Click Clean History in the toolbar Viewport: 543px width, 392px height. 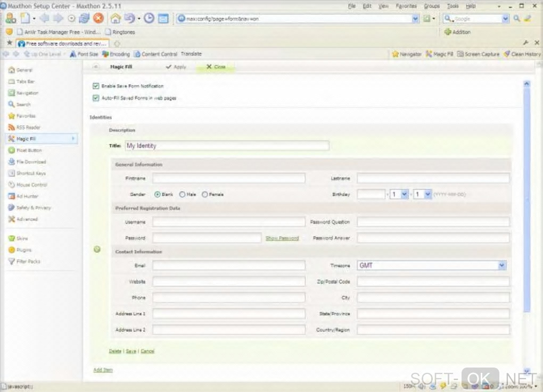click(x=522, y=54)
